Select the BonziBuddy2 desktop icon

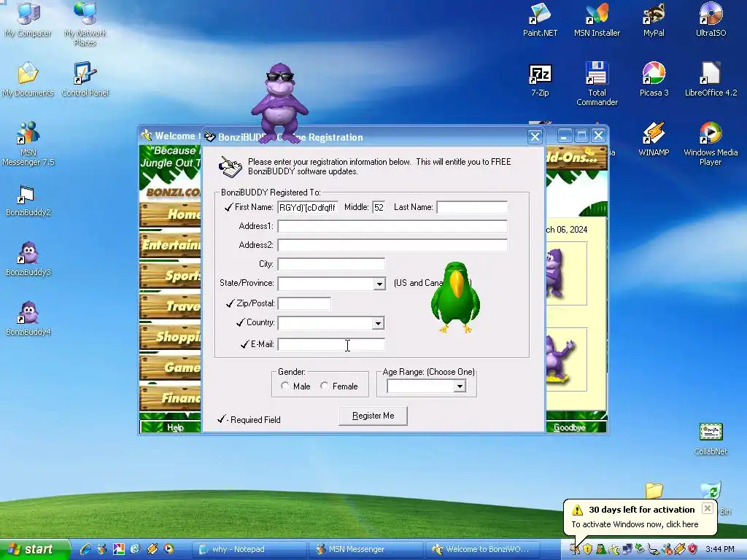click(28, 200)
